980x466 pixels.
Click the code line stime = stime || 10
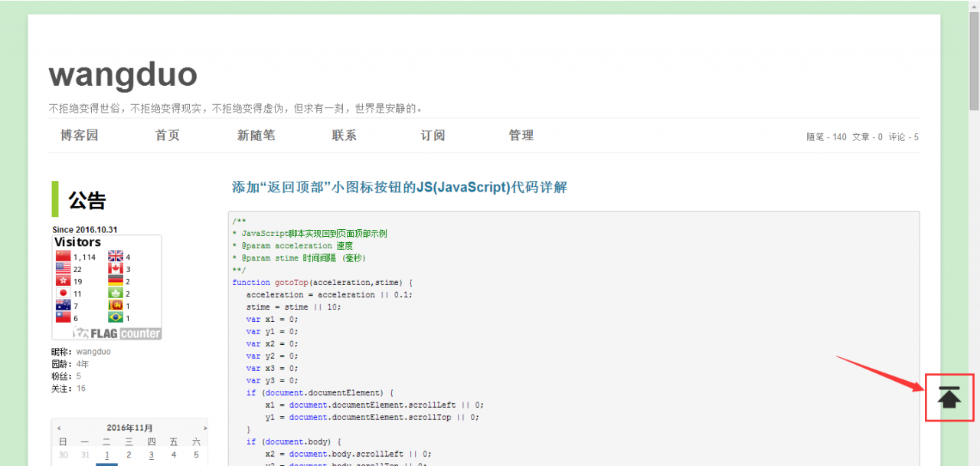[293, 307]
